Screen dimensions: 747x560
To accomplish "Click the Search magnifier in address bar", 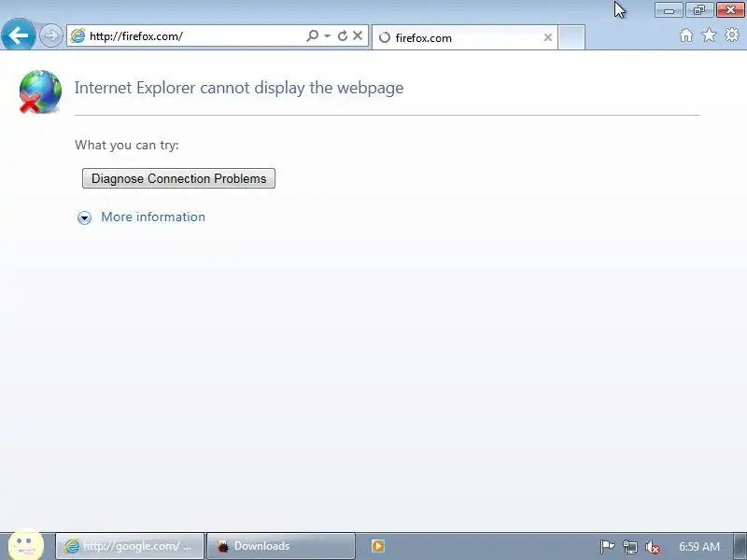I will coord(312,35).
